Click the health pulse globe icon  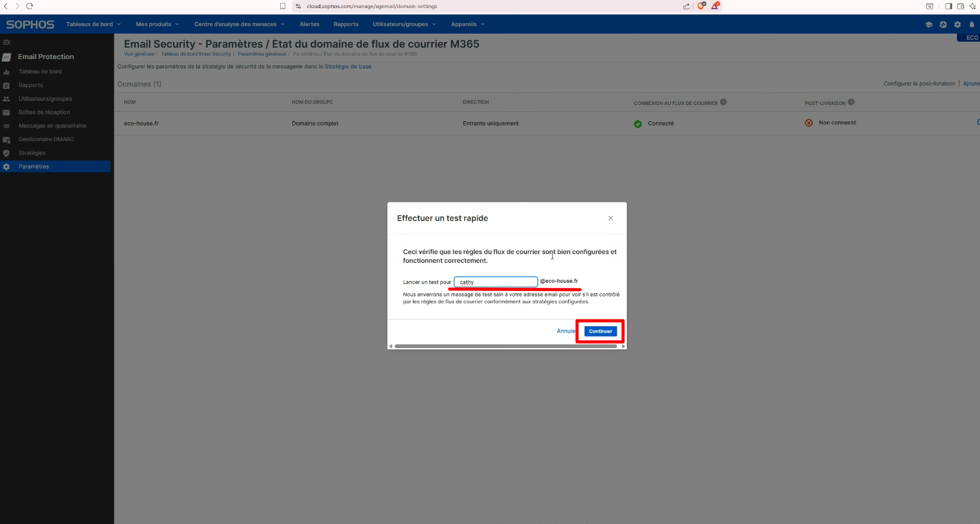point(943,25)
